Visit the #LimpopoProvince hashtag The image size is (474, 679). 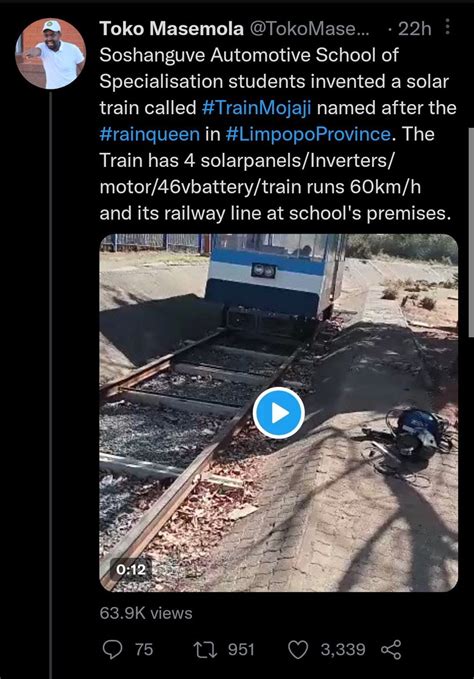click(x=308, y=134)
